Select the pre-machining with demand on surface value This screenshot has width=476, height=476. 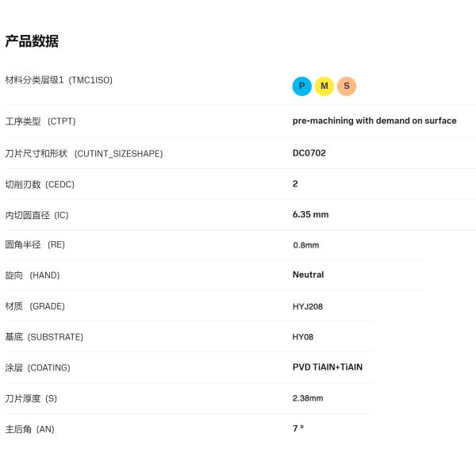point(374,121)
